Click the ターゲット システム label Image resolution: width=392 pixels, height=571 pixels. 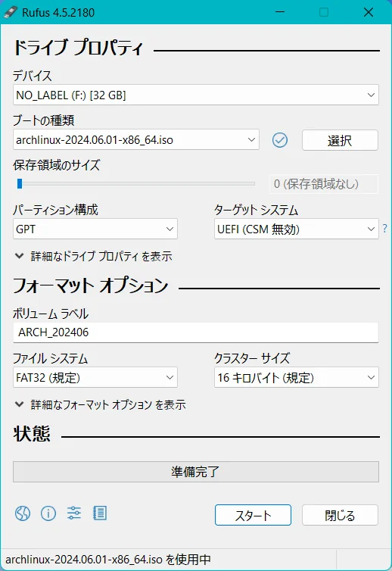257,210
